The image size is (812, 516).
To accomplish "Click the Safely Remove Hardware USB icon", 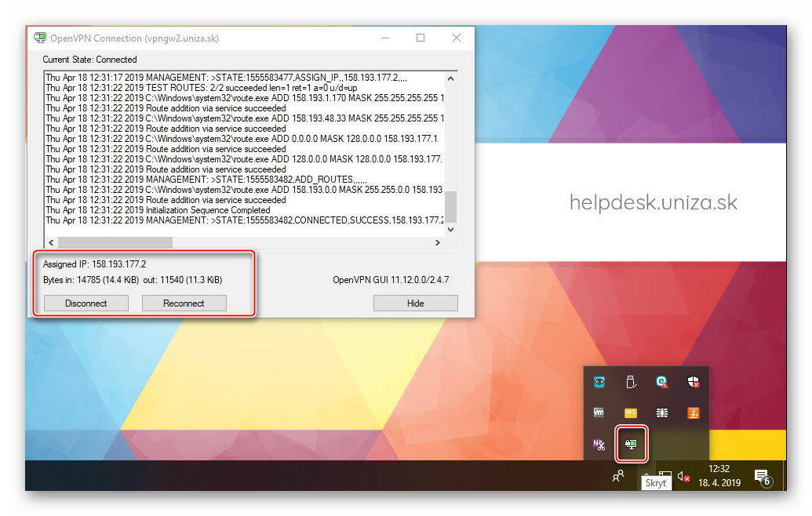I will point(630,382).
